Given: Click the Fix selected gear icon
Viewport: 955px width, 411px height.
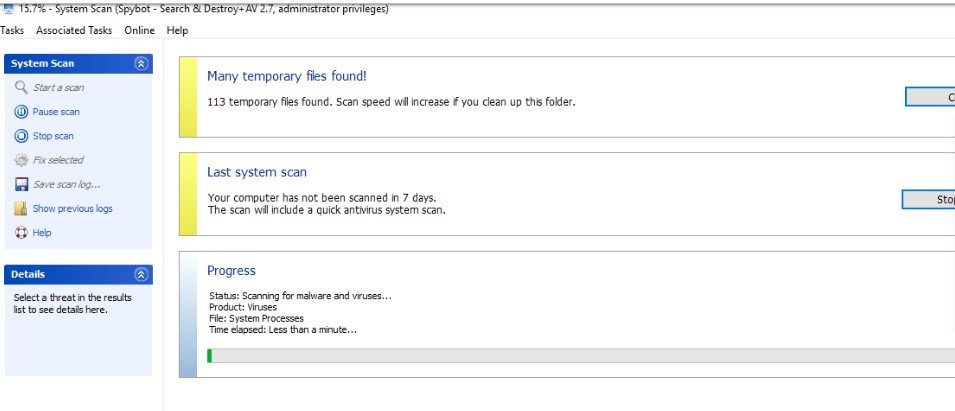Looking at the screenshot, I should point(21,160).
